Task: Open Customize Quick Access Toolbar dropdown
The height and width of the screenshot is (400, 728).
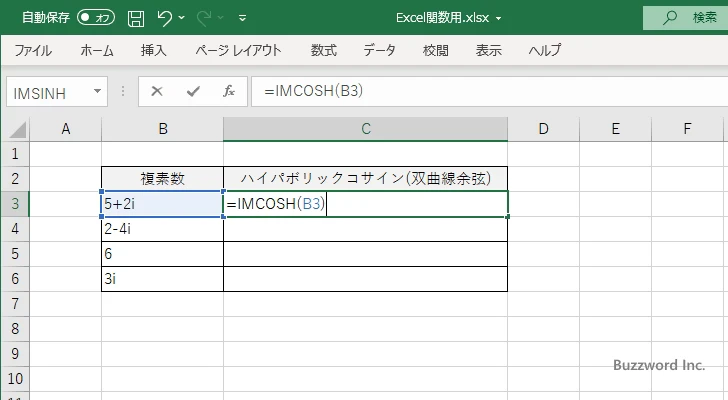Action: pos(242,18)
